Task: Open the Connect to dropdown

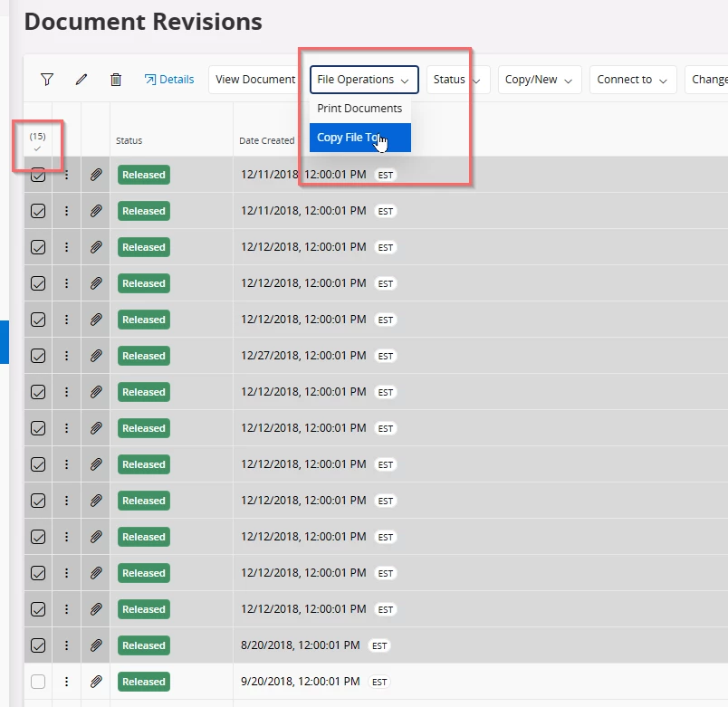Action: (x=633, y=80)
